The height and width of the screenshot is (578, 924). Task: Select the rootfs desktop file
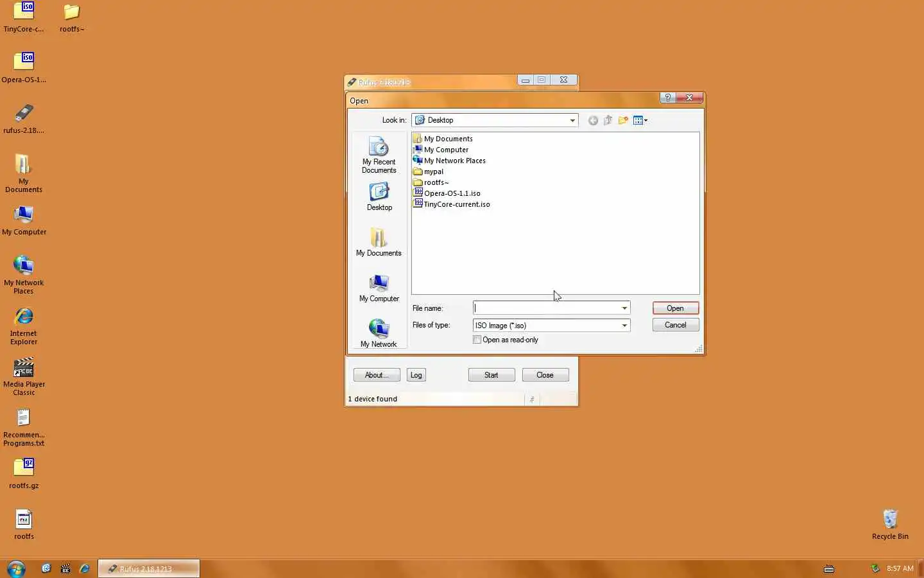point(24,524)
